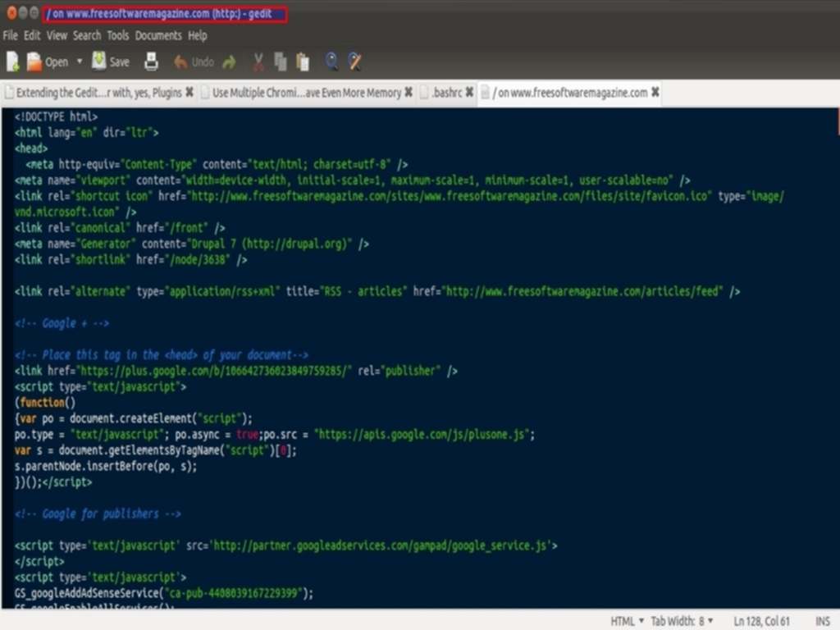Click the Redo arrow icon
Viewport: 840px width, 630px height.
pyautogui.click(x=230, y=62)
